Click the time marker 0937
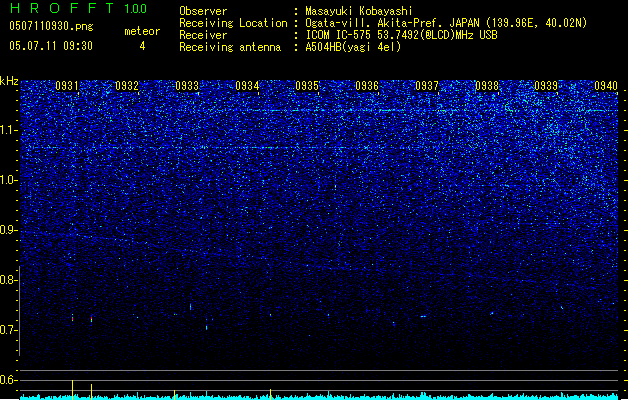This screenshot has height=400, width=629. point(427,86)
